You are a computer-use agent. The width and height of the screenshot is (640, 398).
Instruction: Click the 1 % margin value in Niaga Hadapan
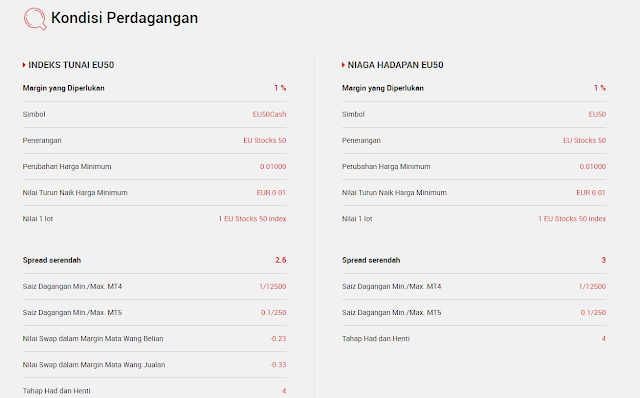[600, 88]
